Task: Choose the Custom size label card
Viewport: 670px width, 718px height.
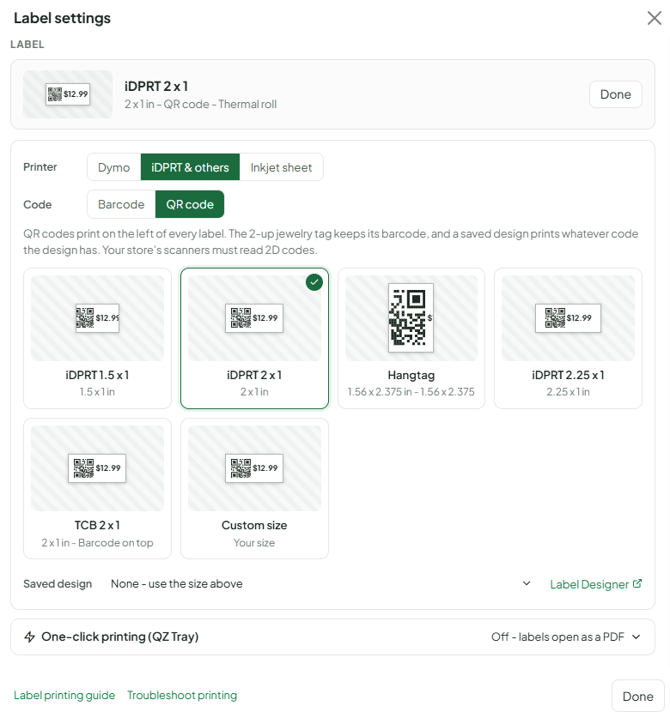Action: (x=254, y=488)
